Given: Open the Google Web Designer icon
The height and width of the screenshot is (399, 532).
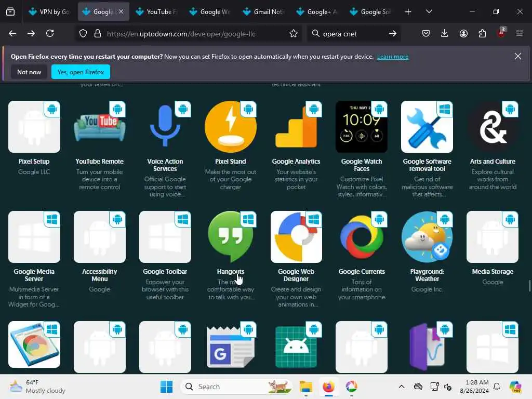Looking at the screenshot, I should pos(296,237).
